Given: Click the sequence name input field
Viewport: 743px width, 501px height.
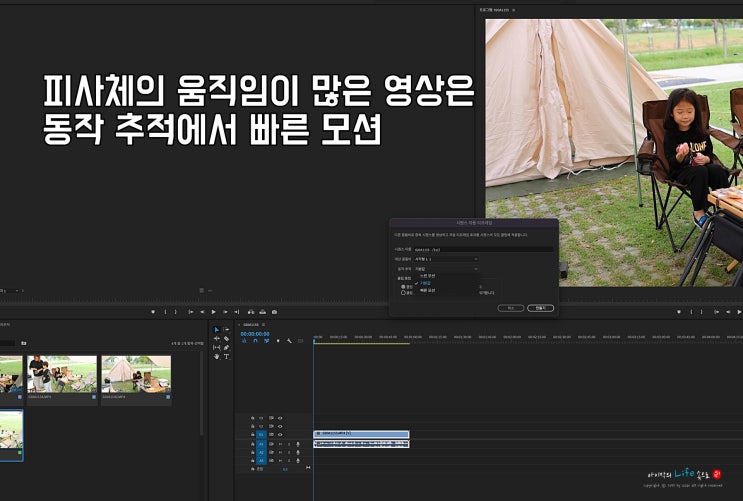Looking at the screenshot, I should pyautogui.click(x=483, y=248).
